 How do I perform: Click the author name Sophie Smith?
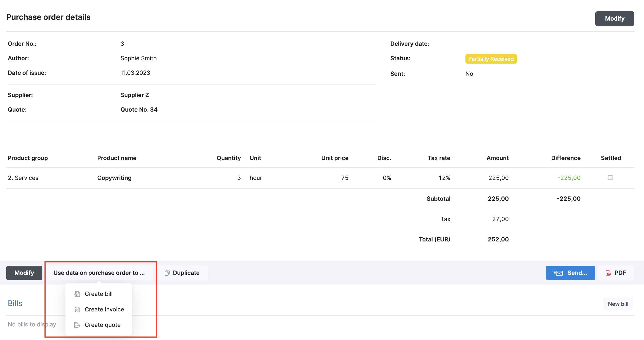139,58
